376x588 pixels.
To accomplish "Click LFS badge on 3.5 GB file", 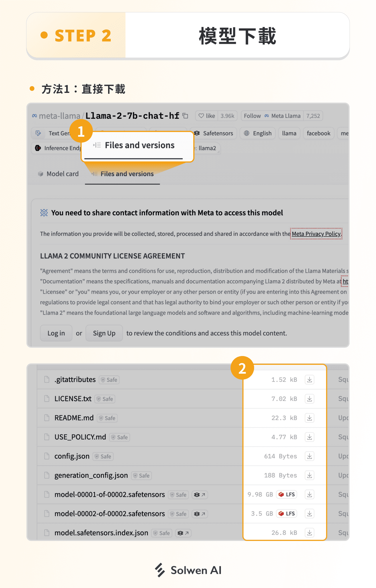I will coord(286,514).
